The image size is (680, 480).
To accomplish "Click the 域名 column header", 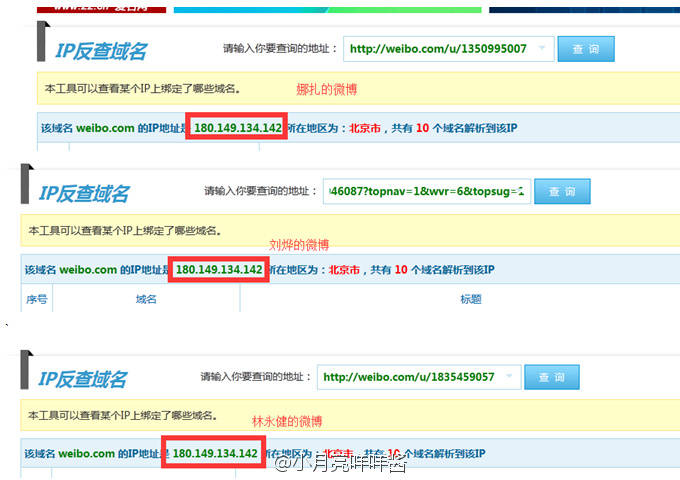I will (x=146, y=299).
